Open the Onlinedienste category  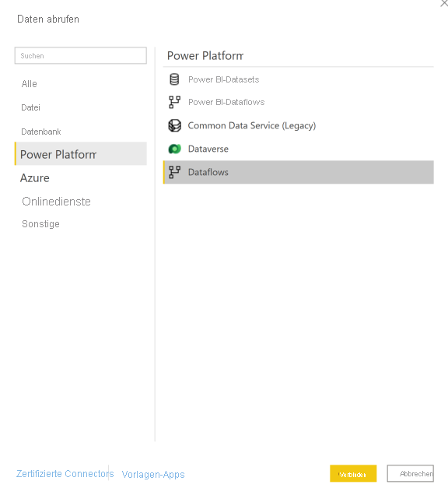point(56,202)
